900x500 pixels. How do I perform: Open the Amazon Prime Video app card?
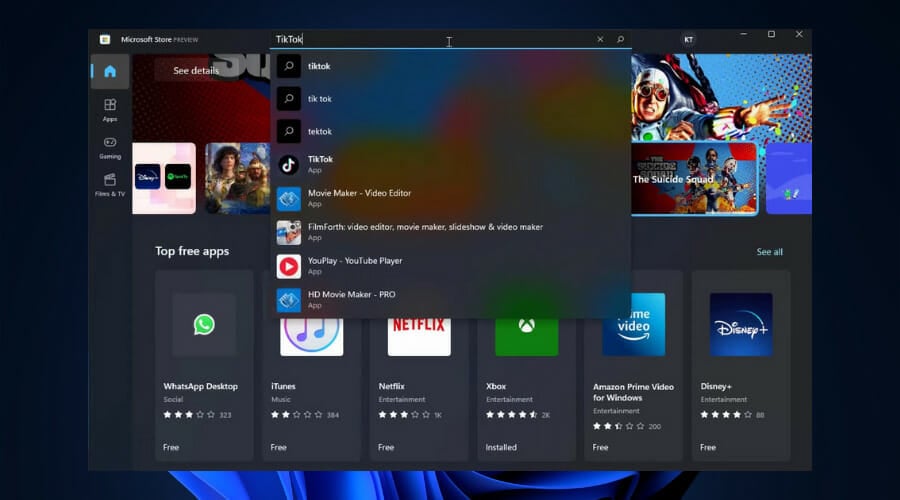click(633, 365)
